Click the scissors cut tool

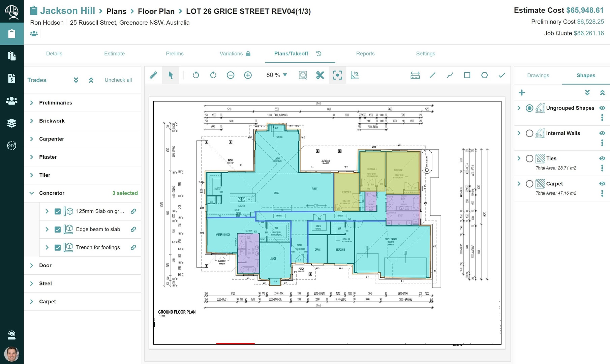pos(320,75)
